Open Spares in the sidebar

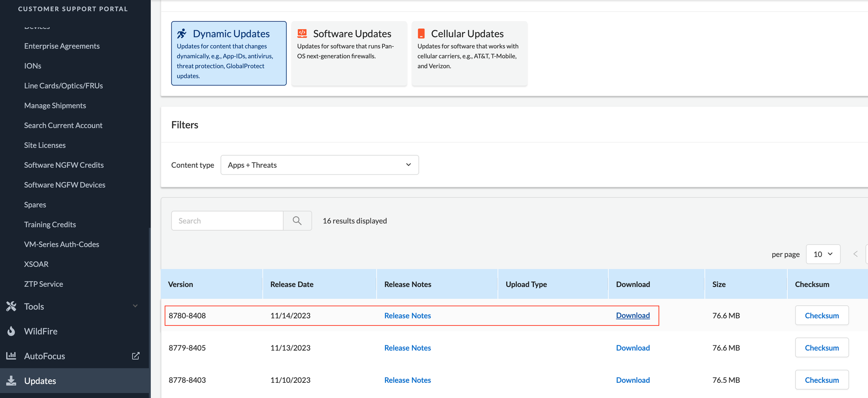coord(35,205)
